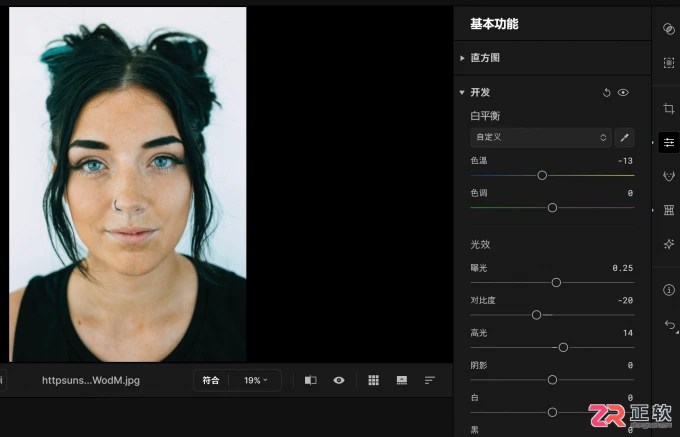Open the 自定义 white balance dropdown
The image size is (680, 437).
point(541,137)
